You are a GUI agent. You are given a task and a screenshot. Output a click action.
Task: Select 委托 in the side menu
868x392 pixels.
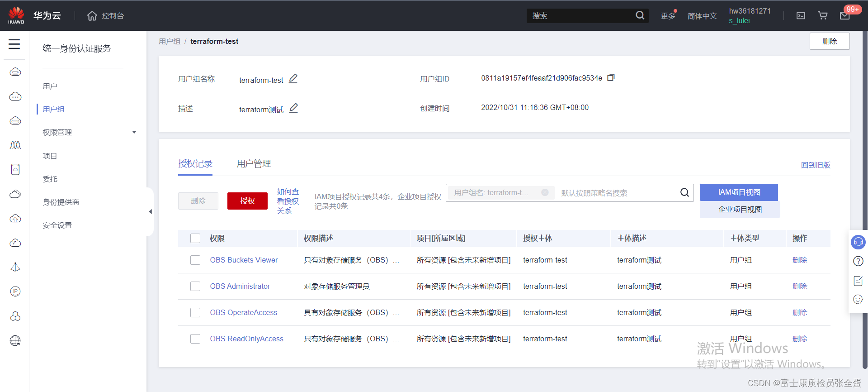point(50,179)
